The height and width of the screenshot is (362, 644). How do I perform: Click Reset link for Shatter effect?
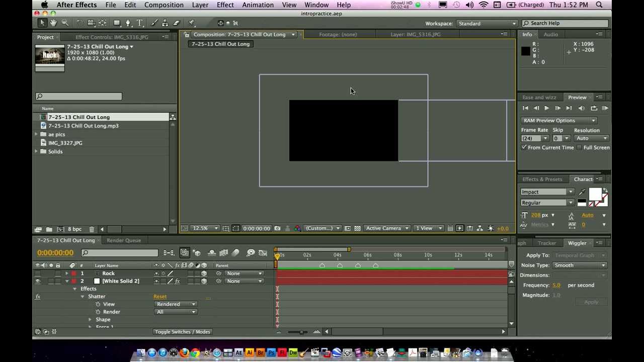coord(160,297)
